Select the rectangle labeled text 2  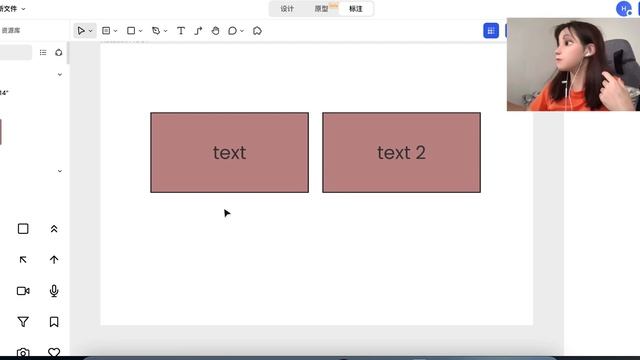click(x=402, y=153)
